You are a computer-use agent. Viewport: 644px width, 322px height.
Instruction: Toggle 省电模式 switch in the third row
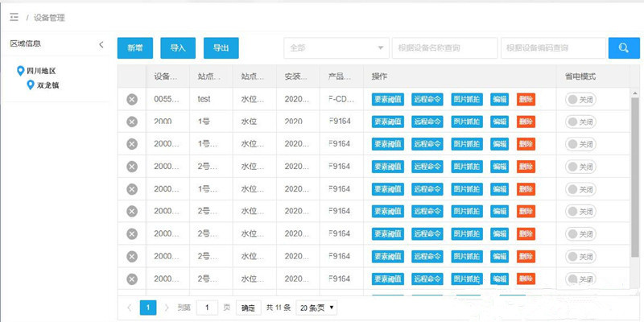[x=580, y=144]
